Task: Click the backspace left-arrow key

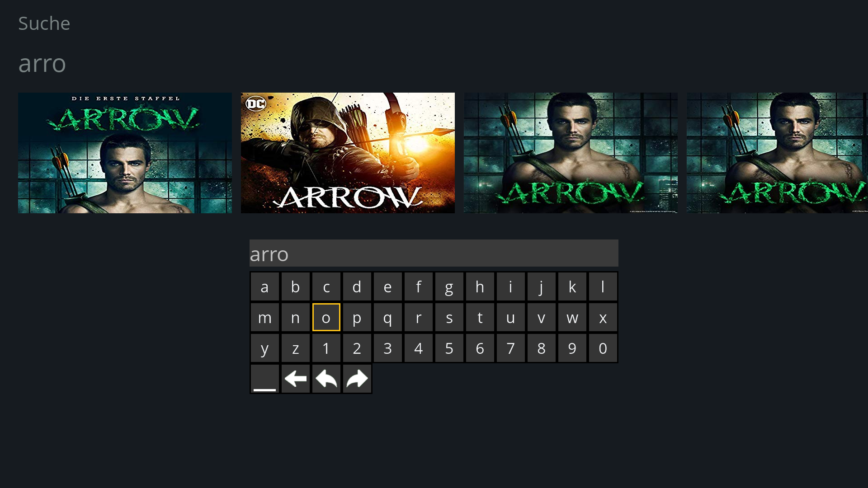Action: [x=296, y=379]
